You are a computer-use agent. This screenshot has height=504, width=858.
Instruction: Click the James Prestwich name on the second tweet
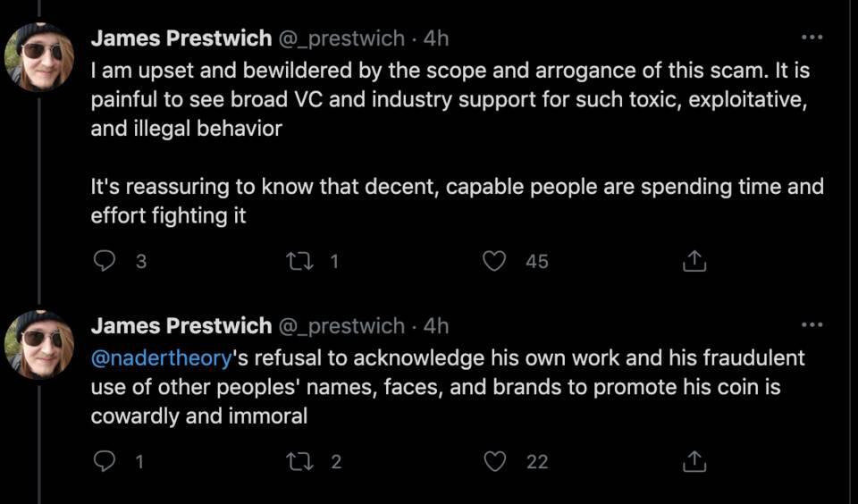click(x=181, y=326)
